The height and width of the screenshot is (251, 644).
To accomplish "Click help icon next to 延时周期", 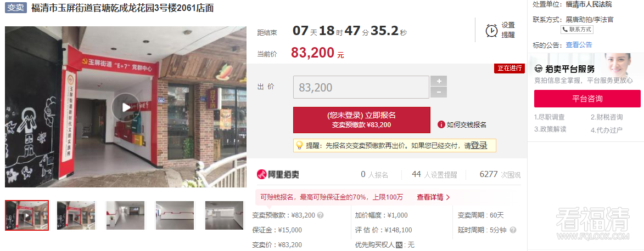I will (513, 230).
